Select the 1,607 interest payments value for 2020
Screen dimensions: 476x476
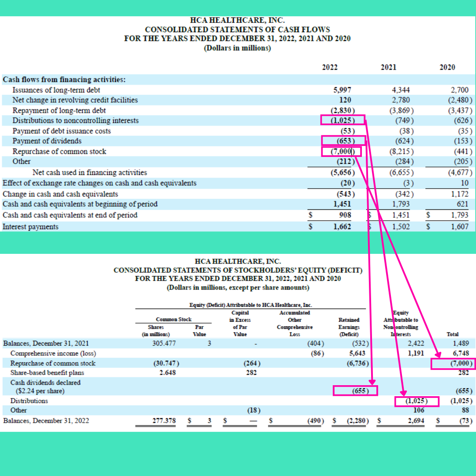[460, 227]
